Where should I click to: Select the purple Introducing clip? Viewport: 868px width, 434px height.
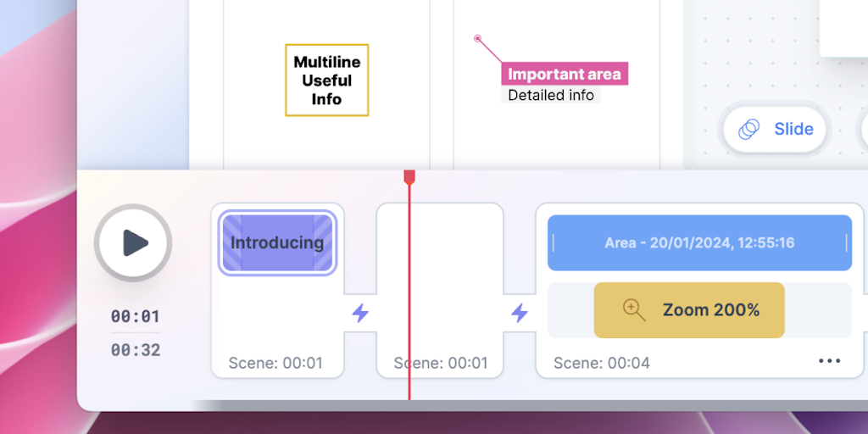[278, 242]
